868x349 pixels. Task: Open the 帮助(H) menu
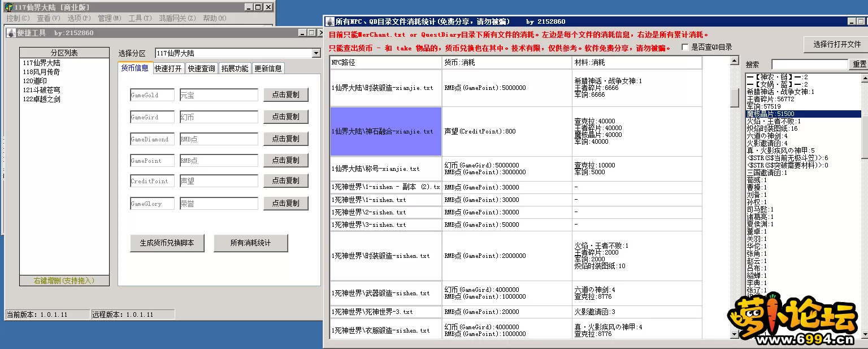[x=214, y=18]
